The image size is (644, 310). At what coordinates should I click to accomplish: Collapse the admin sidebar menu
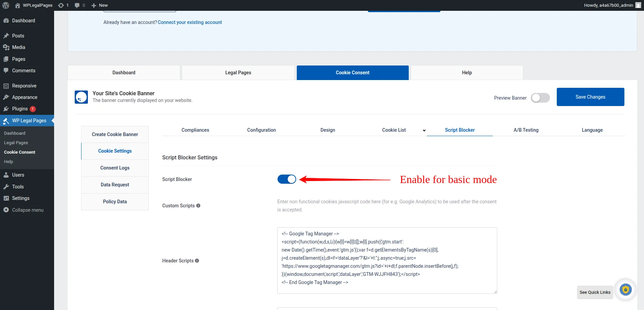click(x=24, y=210)
